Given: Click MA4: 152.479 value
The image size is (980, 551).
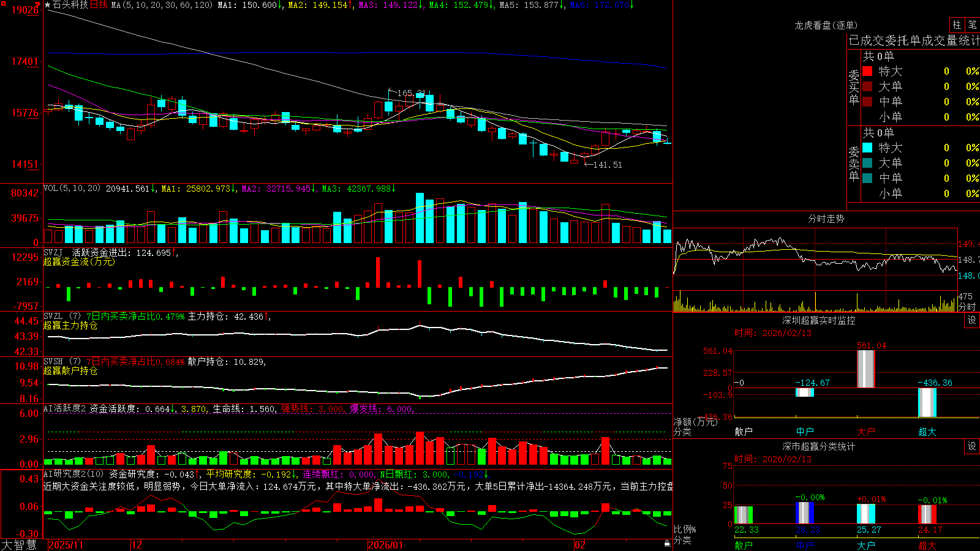Looking at the screenshot, I should [x=461, y=5].
